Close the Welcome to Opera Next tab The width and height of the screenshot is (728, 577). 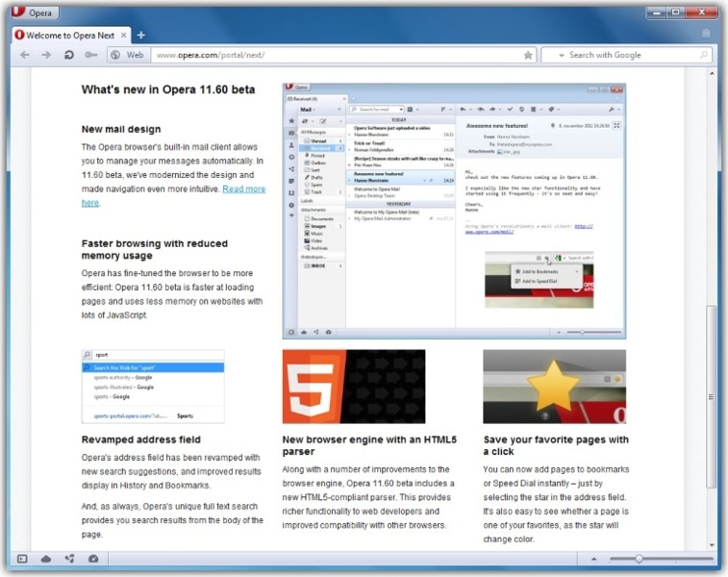pos(123,36)
